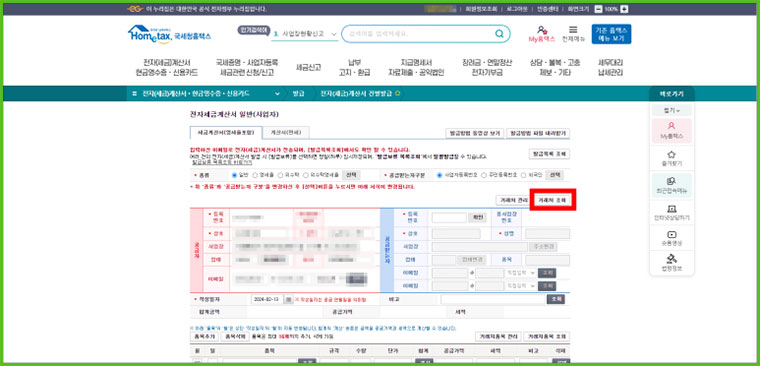Open the 전체메뉴 hamburger icon
This screenshot has height=366, width=760.
573,34
